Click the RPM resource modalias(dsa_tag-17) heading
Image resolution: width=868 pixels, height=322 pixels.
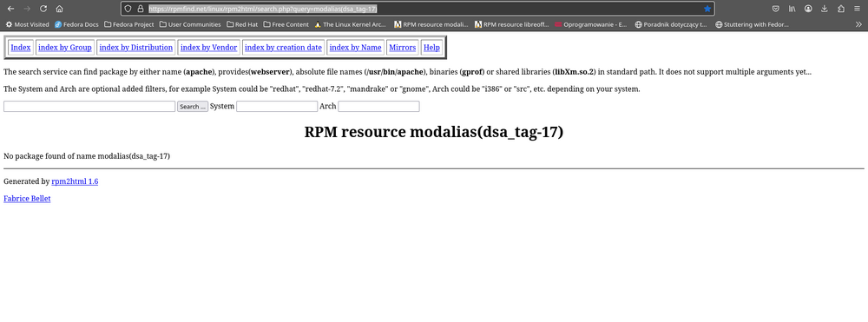(434, 132)
